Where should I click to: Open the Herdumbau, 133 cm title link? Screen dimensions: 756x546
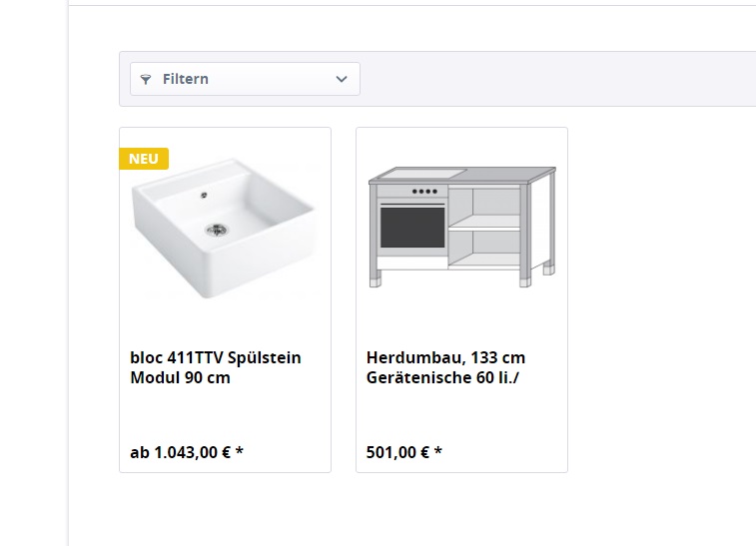[x=445, y=357]
